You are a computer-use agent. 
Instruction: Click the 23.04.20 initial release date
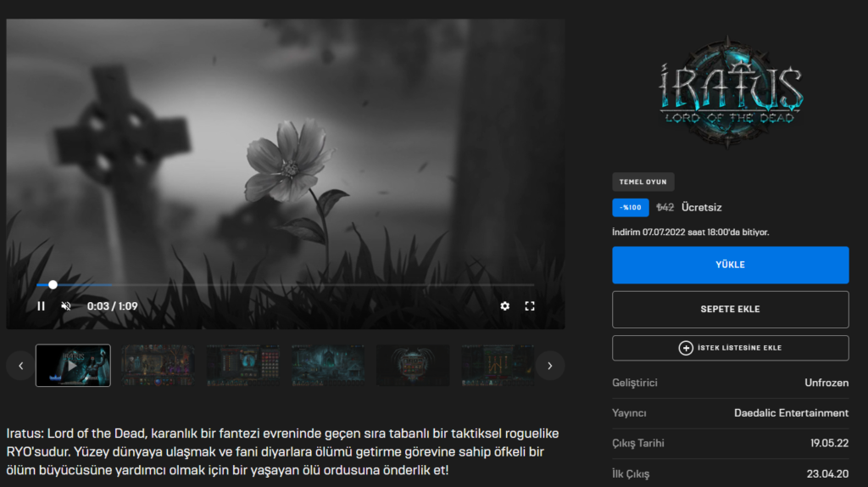pos(827,473)
